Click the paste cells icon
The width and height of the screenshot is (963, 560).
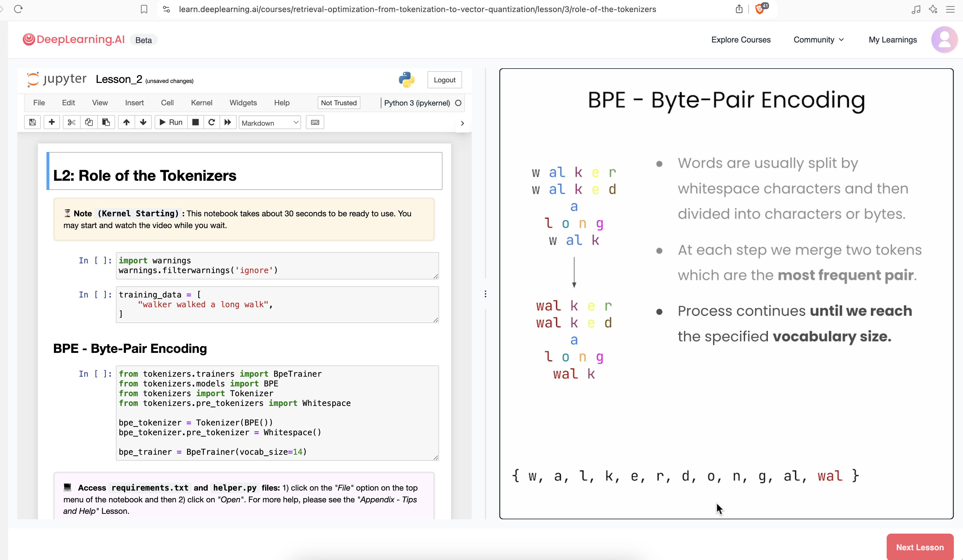(x=106, y=122)
